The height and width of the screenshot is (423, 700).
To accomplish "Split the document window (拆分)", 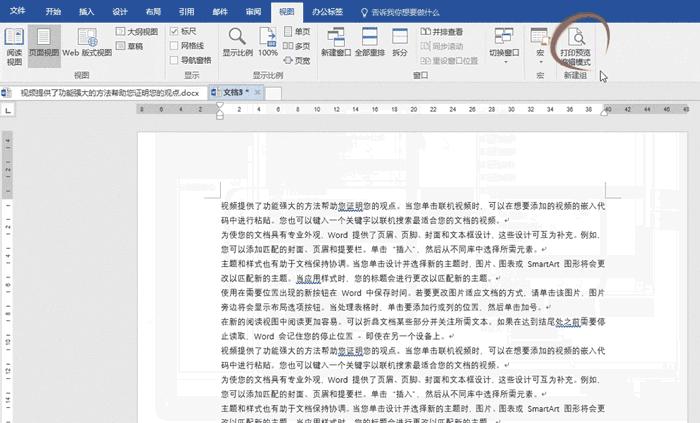I will [400, 42].
